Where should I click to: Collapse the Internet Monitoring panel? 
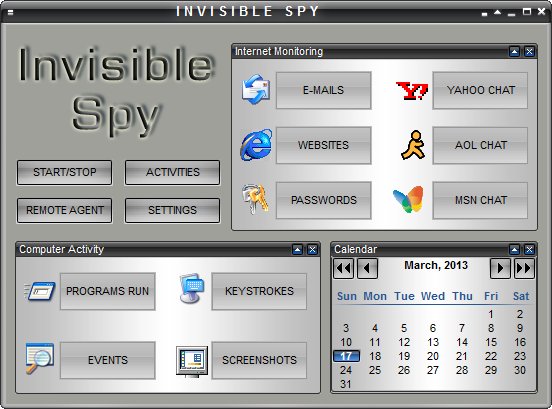coord(514,52)
